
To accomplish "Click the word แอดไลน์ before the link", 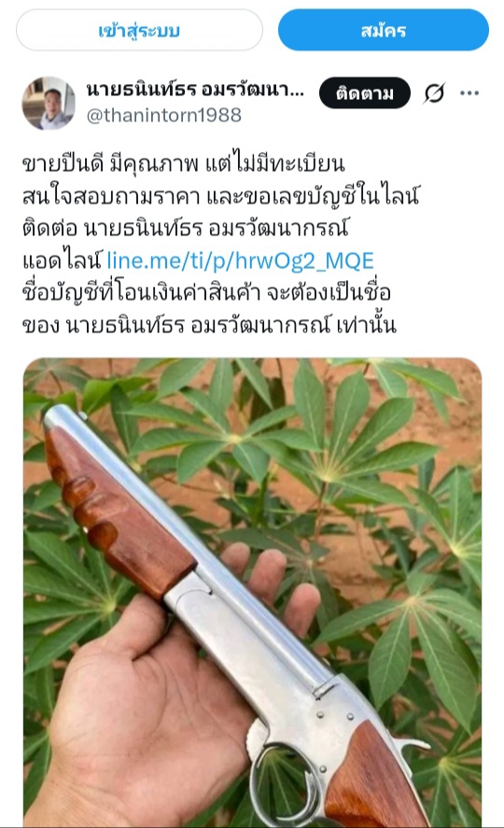I will 63,260.
